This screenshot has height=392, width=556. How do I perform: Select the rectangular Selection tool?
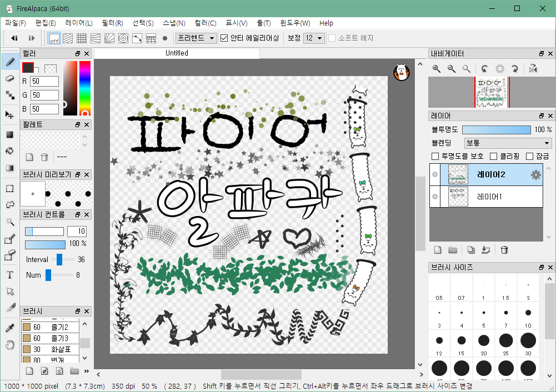(10, 188)
